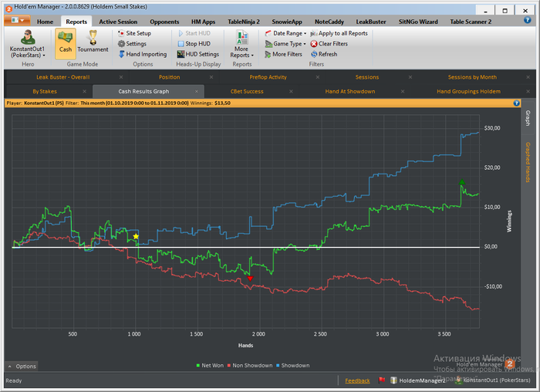The width and height of the screenshot is (540, 392).
Task: Click Apply to all Reports
Action: point(339,33)
